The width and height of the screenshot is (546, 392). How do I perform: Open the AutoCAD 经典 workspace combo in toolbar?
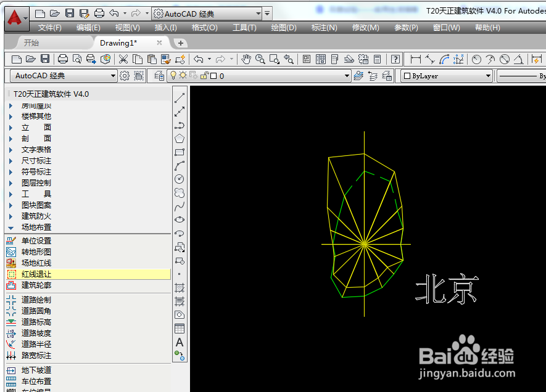pos(64,76)
